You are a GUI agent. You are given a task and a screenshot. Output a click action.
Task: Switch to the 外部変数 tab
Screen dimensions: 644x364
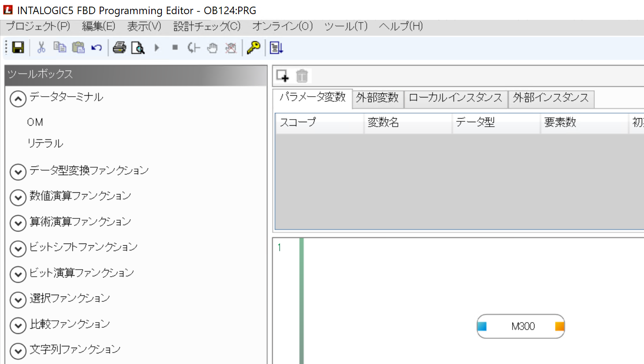(377, 98)
